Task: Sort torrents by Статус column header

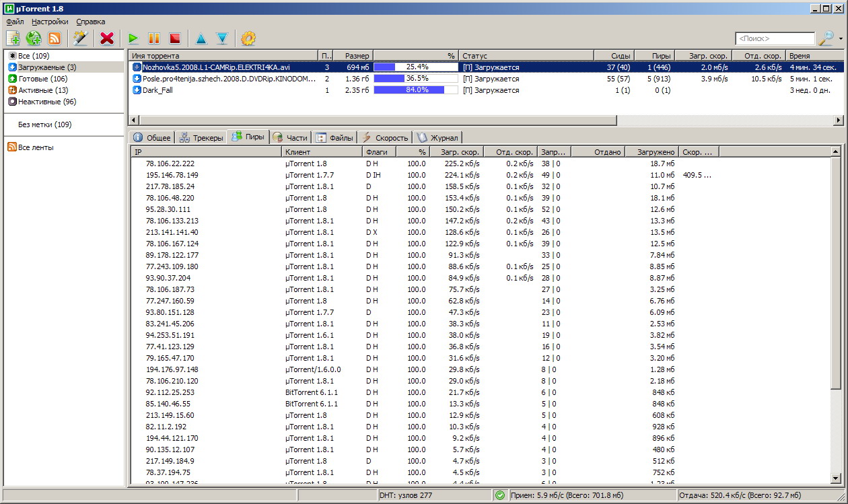Action: tap(526, 56)
